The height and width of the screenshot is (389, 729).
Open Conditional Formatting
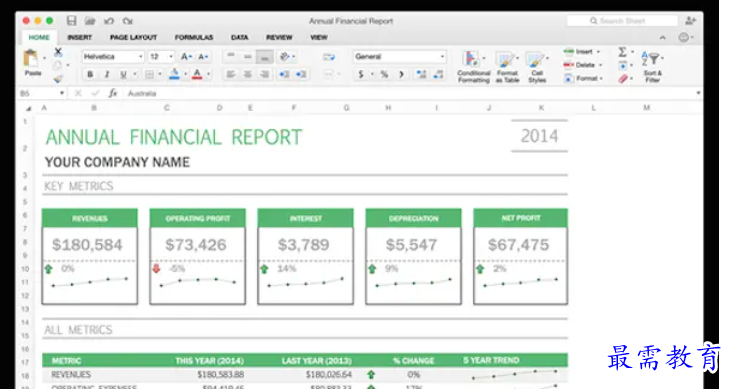(473, 67)
